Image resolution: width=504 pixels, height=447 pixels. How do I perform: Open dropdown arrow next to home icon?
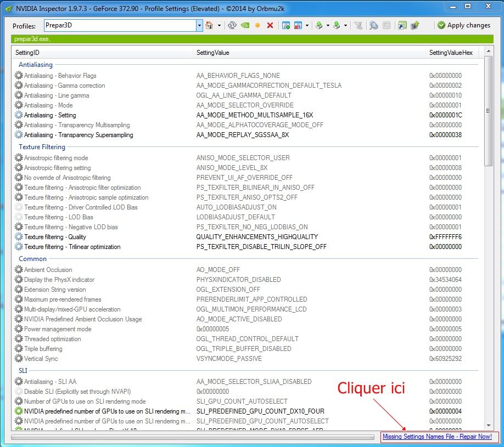[219, 25]
